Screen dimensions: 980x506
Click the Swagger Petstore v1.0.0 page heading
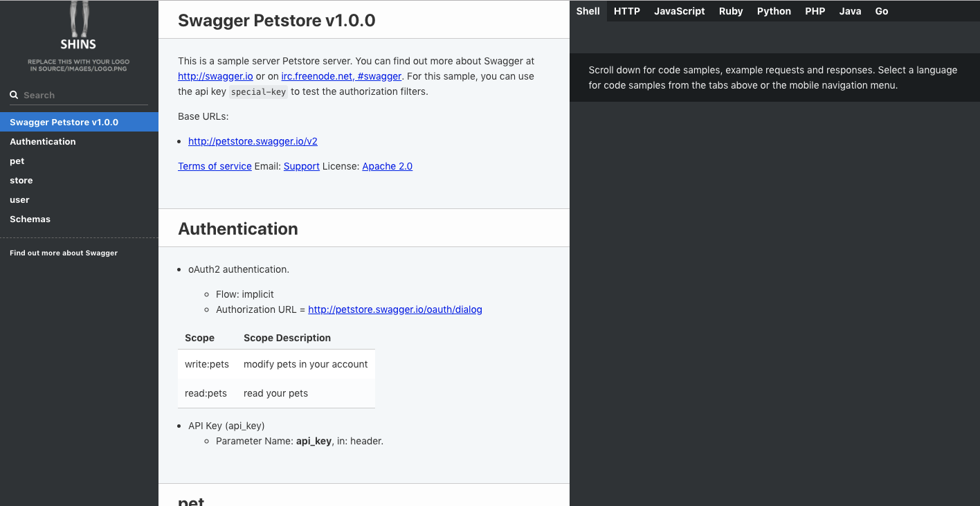[277, 20]
